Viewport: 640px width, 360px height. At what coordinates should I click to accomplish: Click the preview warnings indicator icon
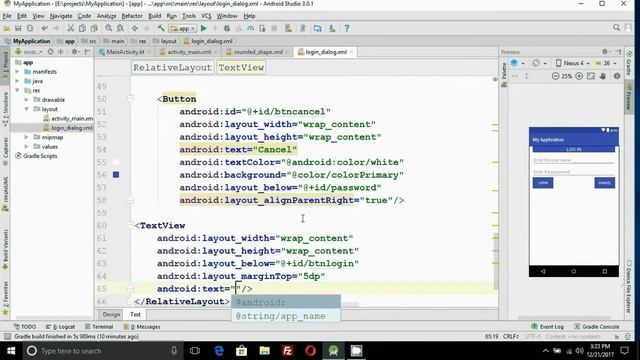point(617,76)
